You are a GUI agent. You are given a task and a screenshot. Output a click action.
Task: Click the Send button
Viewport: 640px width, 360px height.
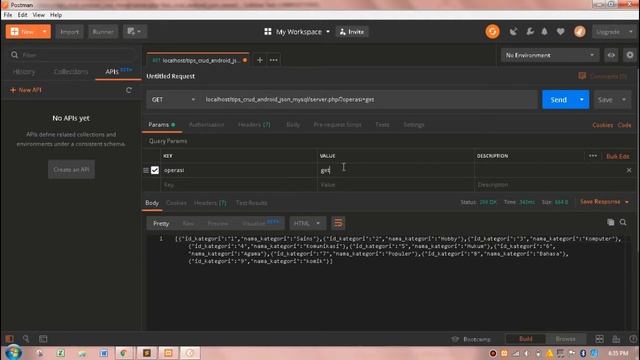[x=558, y=100]
